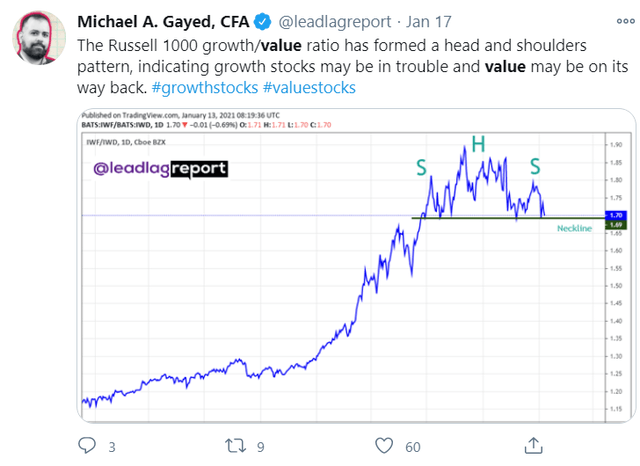
Task: Click the blue verified badge
Action: point(262,22)
